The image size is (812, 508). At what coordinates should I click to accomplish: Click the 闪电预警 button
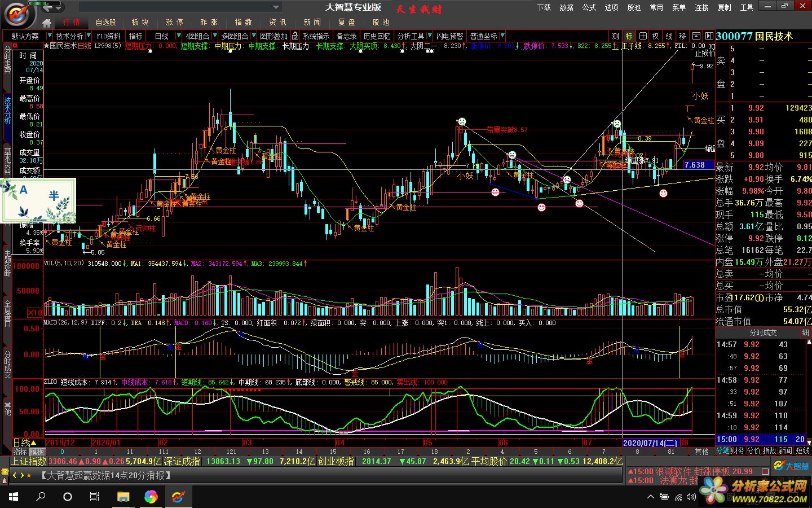450,36
